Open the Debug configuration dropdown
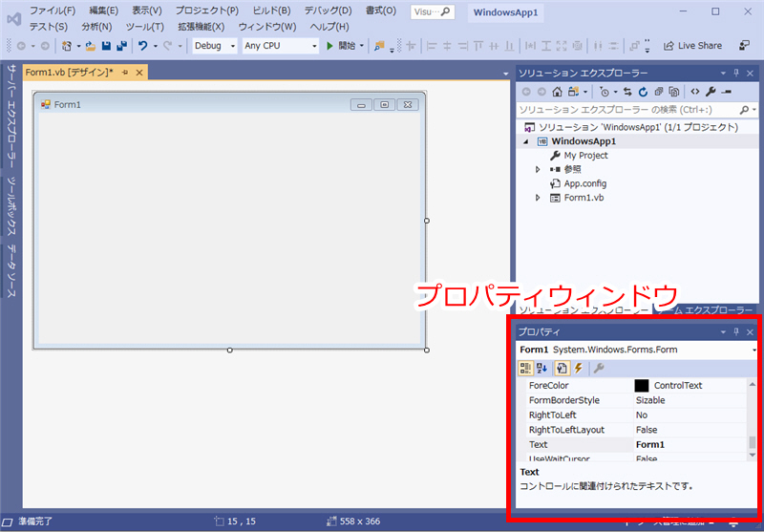The width and height of the screenshot is (764, 532). click(215, 46)
